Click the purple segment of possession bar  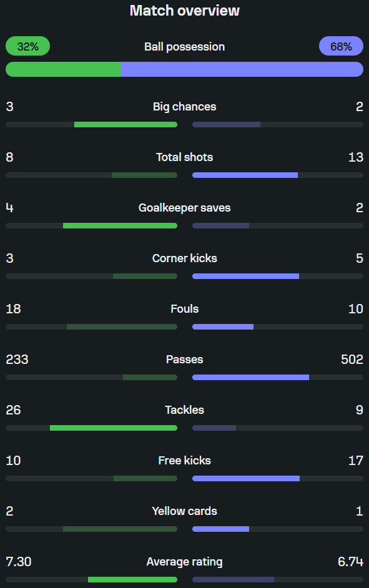tap(242, 69)
